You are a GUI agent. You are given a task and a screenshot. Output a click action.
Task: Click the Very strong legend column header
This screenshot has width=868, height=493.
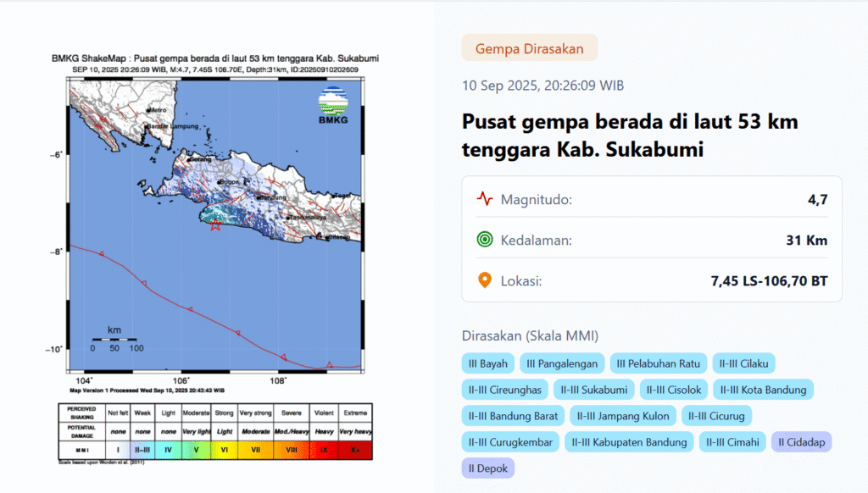255,413
